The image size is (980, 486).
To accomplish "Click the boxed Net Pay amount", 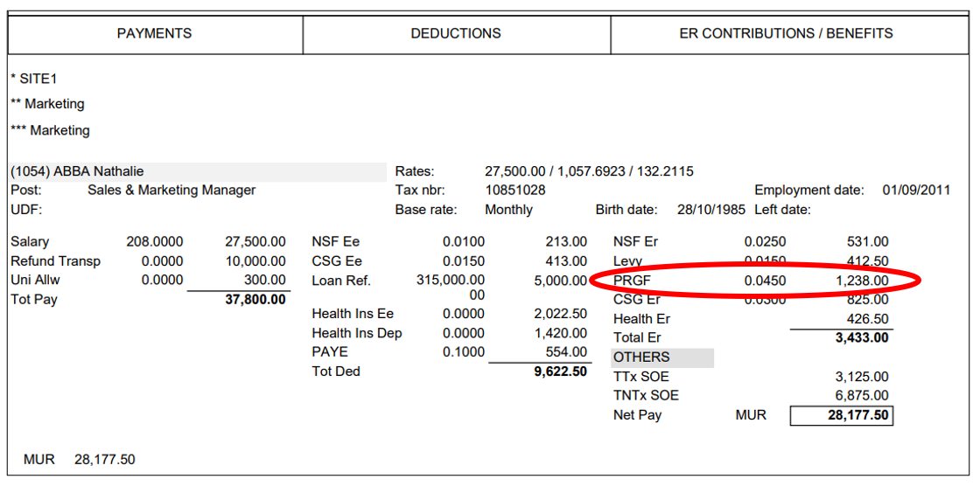I will [841, 415].
